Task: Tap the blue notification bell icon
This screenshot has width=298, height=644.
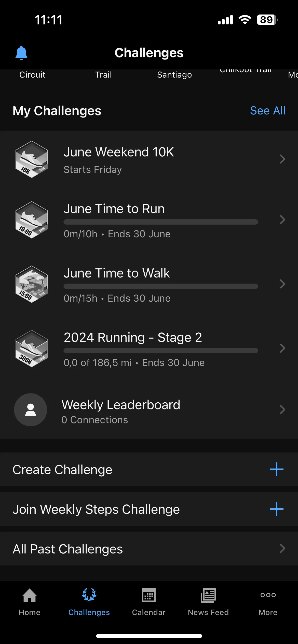Action: pos(21,53)
